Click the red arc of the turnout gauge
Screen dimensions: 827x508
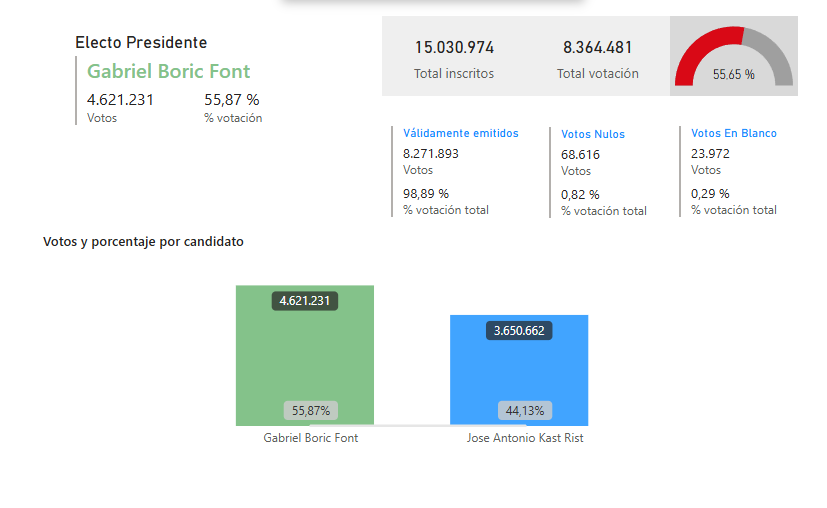coord(700,50)
